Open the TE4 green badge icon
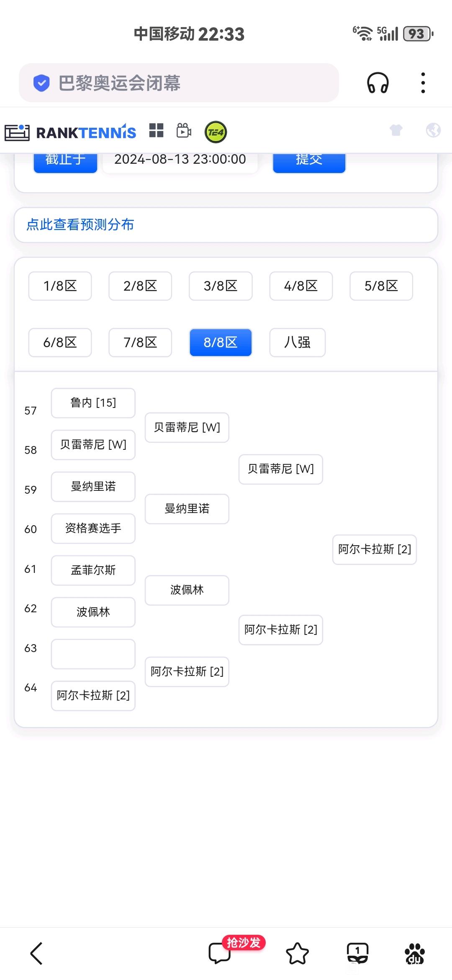452x980 pixels. pos(216,132)
